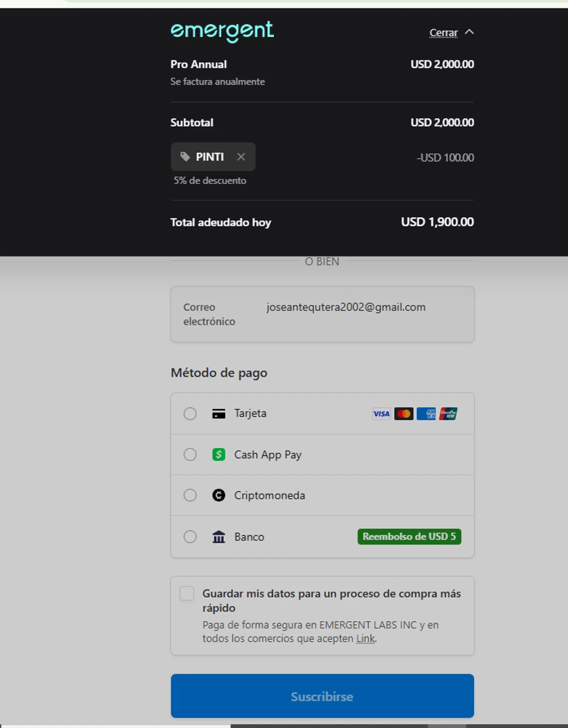Click the Método de pago heading
This screenshot has width=568, height=728.
[219, 373]
